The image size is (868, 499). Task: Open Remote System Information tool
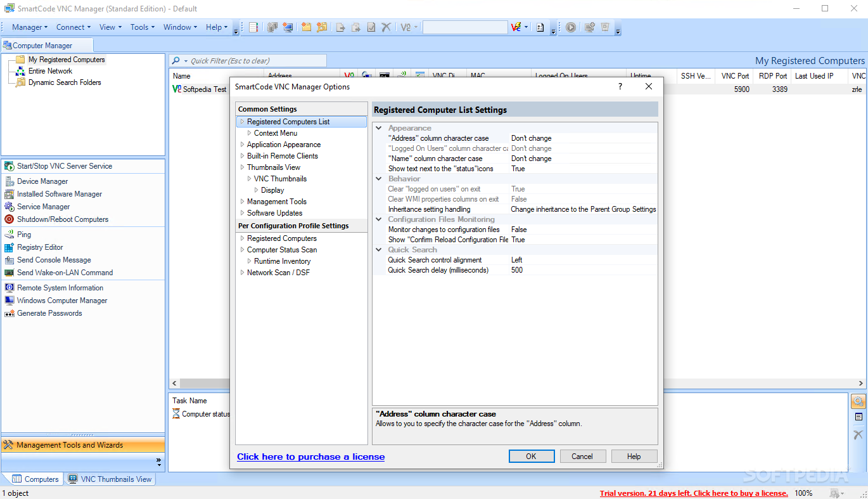pyautogui.click(x=53, y=288)
